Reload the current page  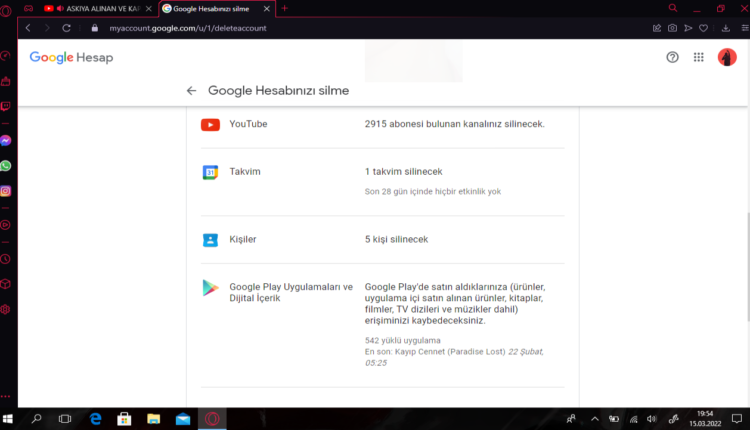coord(66,28)
